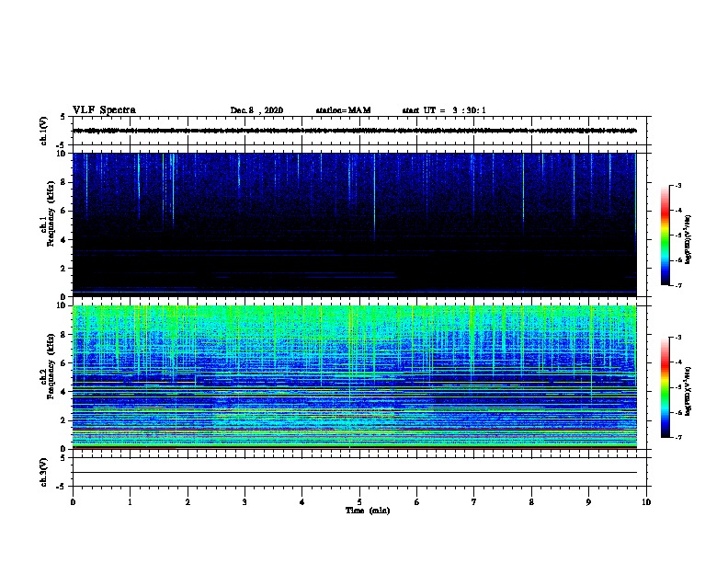Click the "-3" tick on lower colorbar
The height and width of the screenshot is (563, 728).
(677, 338)
